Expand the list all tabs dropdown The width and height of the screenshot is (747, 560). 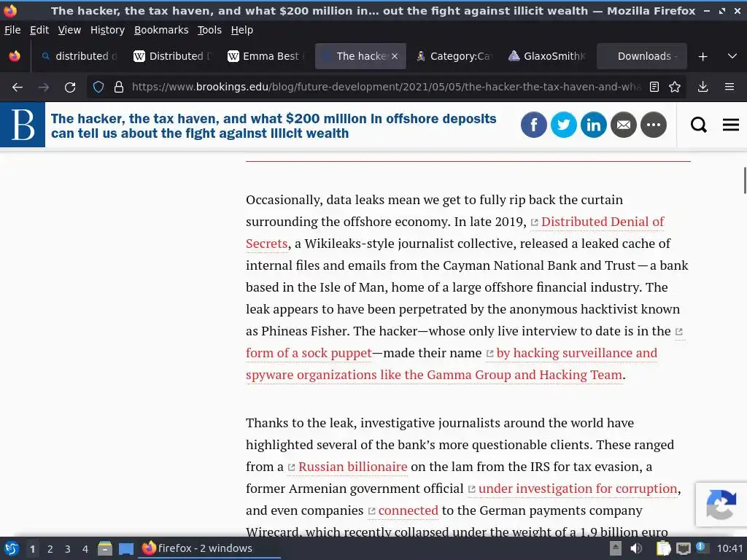pos(732,56)
